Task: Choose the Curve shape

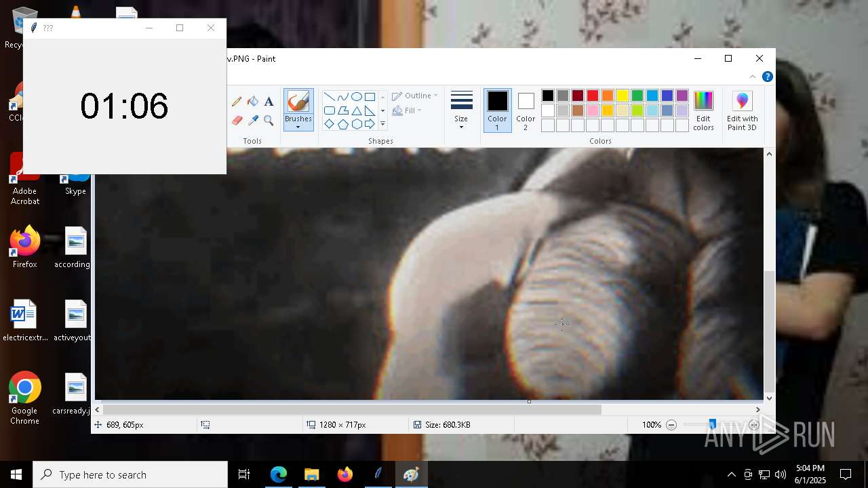Action: [342, 96]
